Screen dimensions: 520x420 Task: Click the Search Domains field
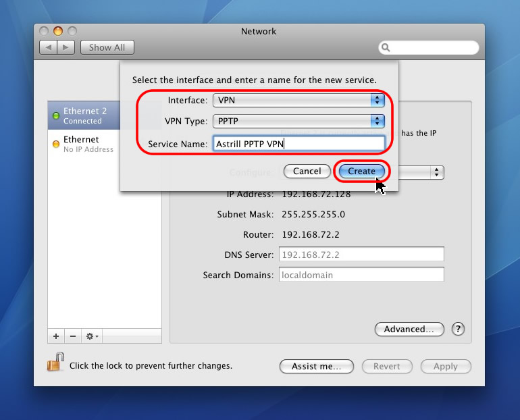tap(361, 275)
